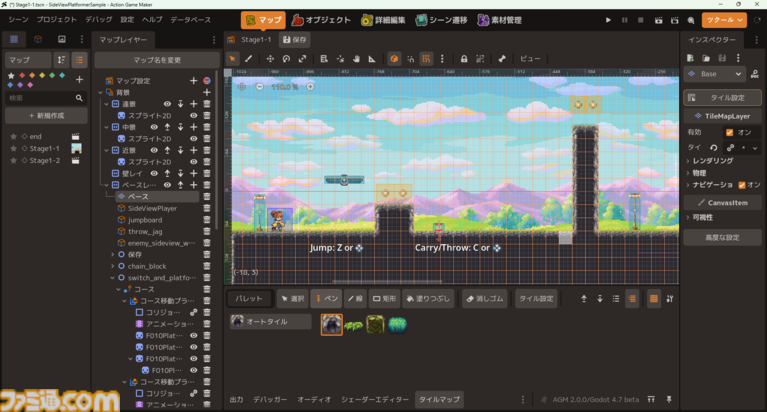Viewport: 767px width, 412px height.
Task: Expand the 保存 tree node
Action: pyautogui.click(x=113, y=254)
